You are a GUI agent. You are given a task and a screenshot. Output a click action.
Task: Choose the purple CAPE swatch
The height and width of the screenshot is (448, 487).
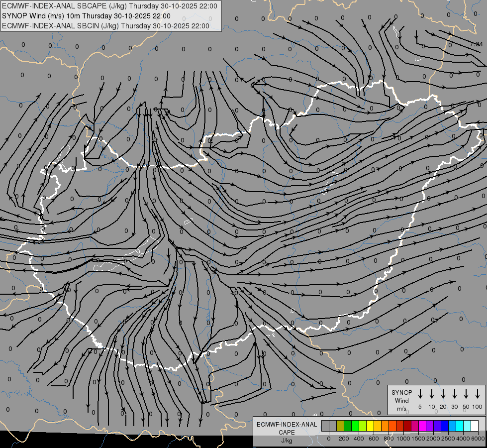429,426
